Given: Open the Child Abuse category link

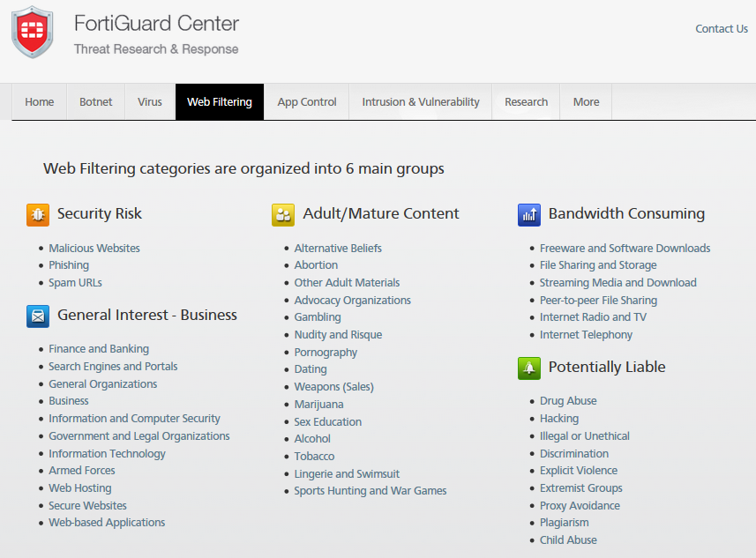Looking at the screenshot, I should [x=568, y=540].
